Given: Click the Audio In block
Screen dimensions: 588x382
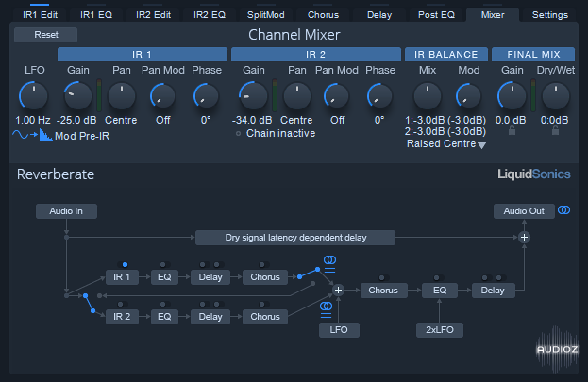Looking at the screenshot, I should pos(66,211).
